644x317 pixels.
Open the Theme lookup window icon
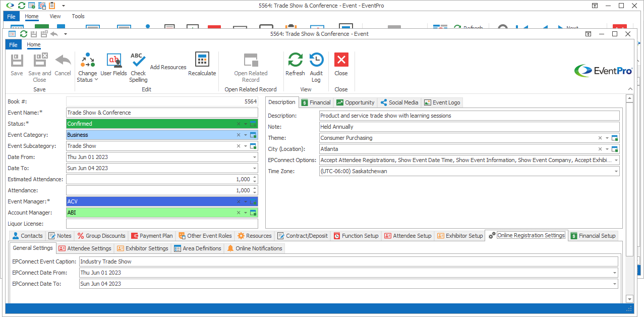(615, 138)
